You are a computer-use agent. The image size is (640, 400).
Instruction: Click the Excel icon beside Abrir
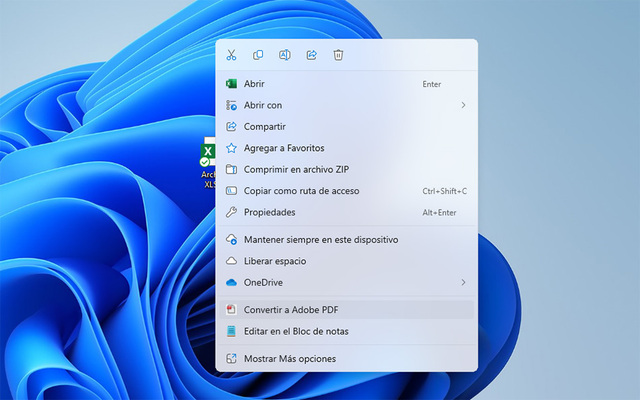pyautogui.click(x=231, y=84)
